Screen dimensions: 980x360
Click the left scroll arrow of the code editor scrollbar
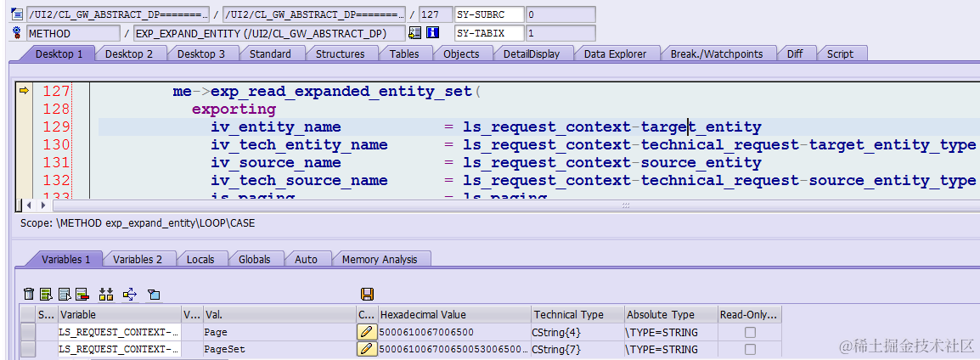click(x=29, y=205)
